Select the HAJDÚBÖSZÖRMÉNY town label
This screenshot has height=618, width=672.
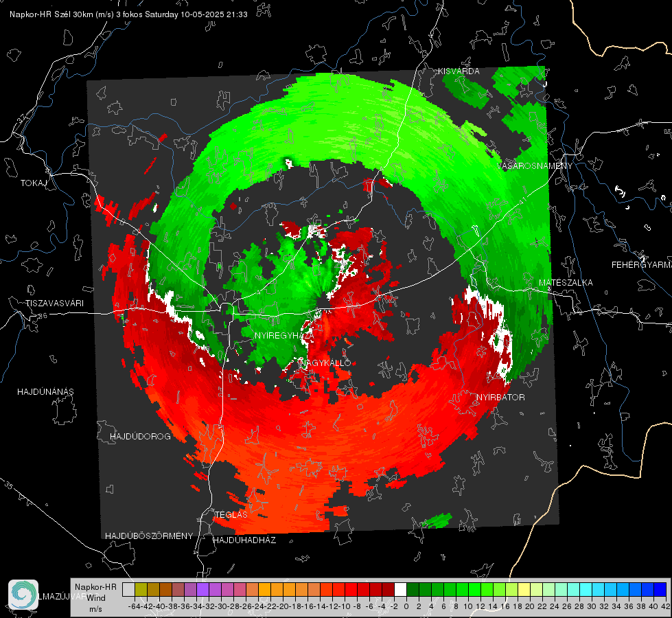149,536
